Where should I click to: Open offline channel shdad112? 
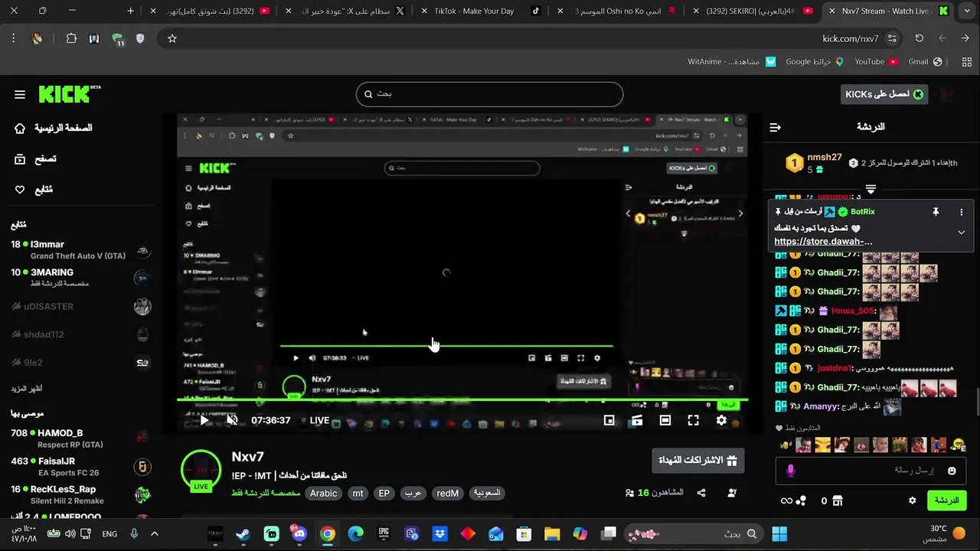(x=80, y=334)
